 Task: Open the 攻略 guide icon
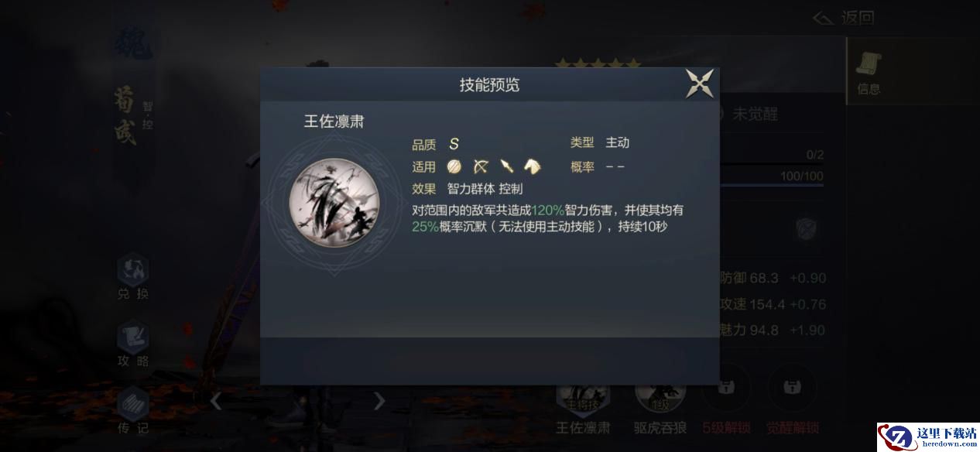133,344
